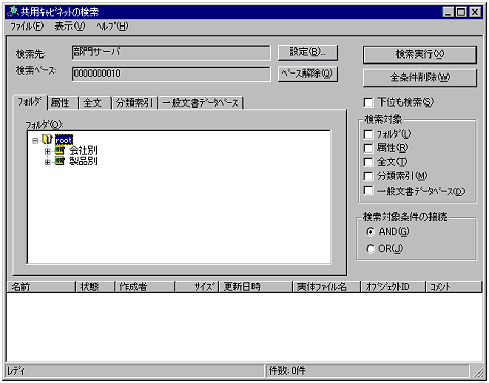Select the 会社別 tree item
This screenshot has height=383, width=489.
click(x=83, y=151)
